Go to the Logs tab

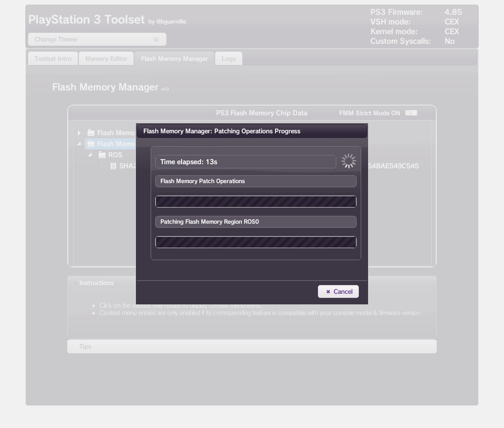coord(229,59)
